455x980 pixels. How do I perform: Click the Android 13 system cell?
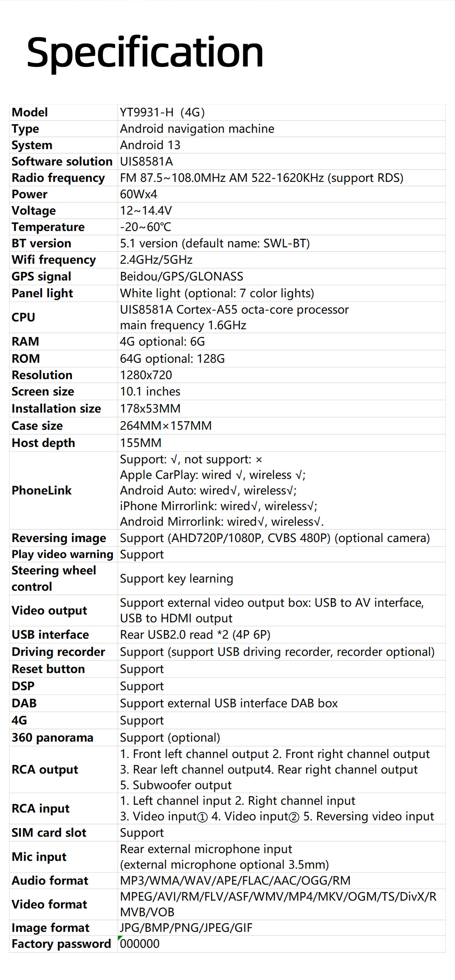tap(150, 145)
